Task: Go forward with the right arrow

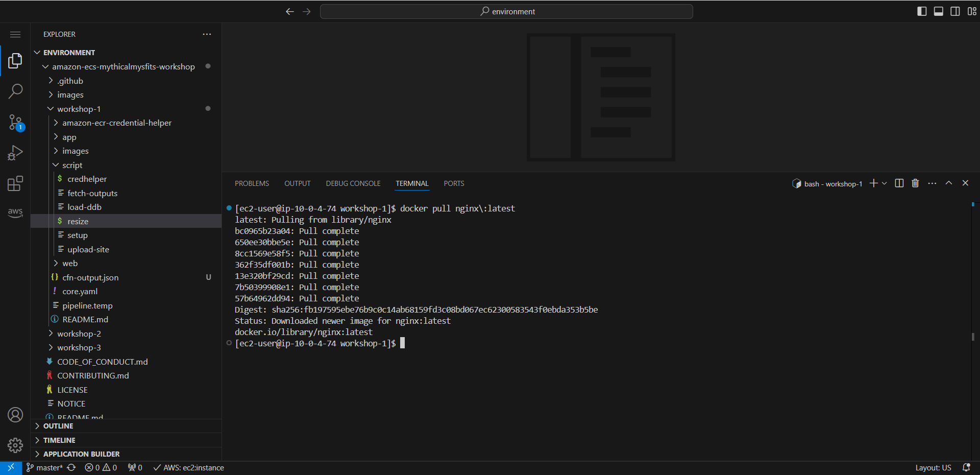Action: [x=307, y=11]
